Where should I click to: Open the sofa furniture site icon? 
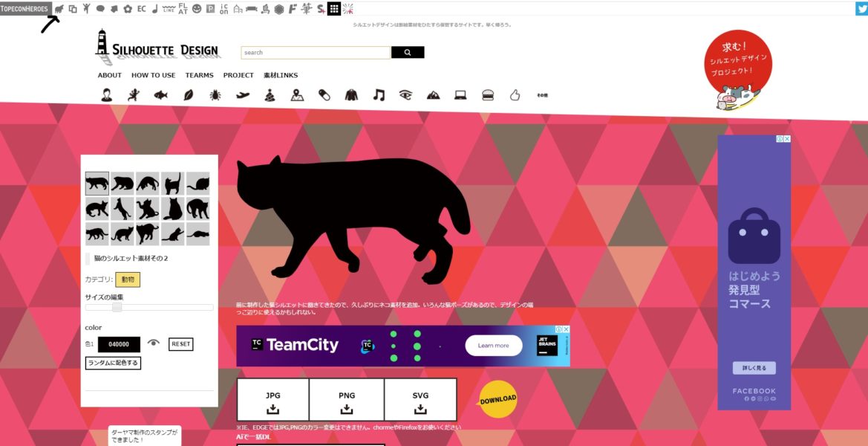tap(251, 9)
